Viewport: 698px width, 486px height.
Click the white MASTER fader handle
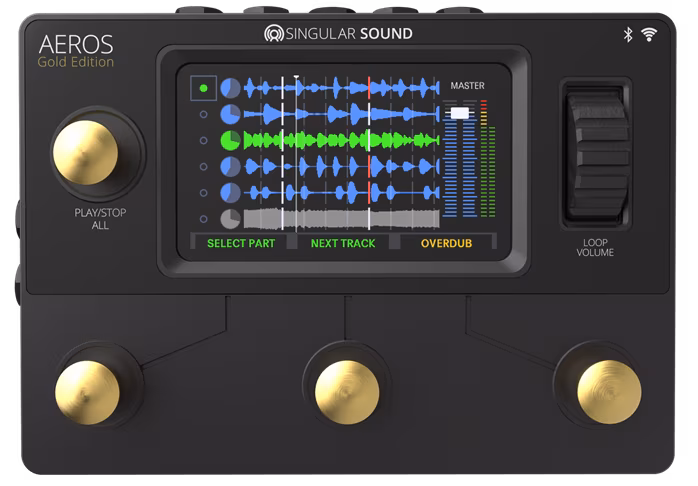click(x=459, y=113)
